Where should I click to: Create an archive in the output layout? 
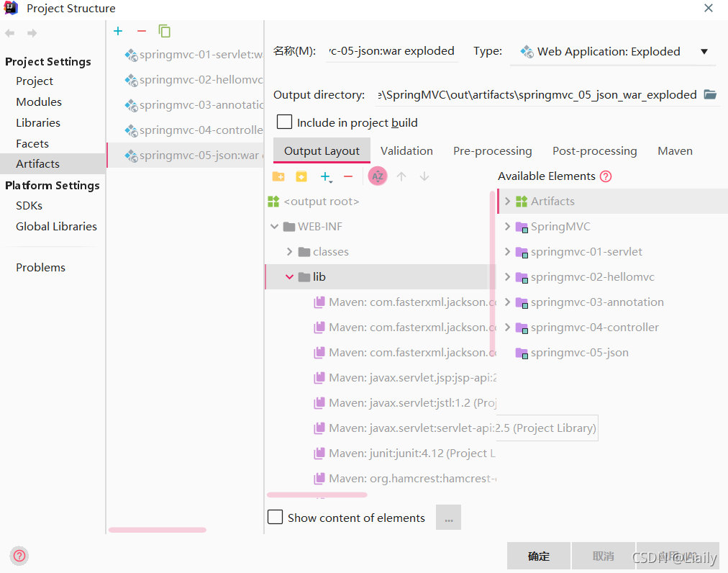tap(301, 176)
